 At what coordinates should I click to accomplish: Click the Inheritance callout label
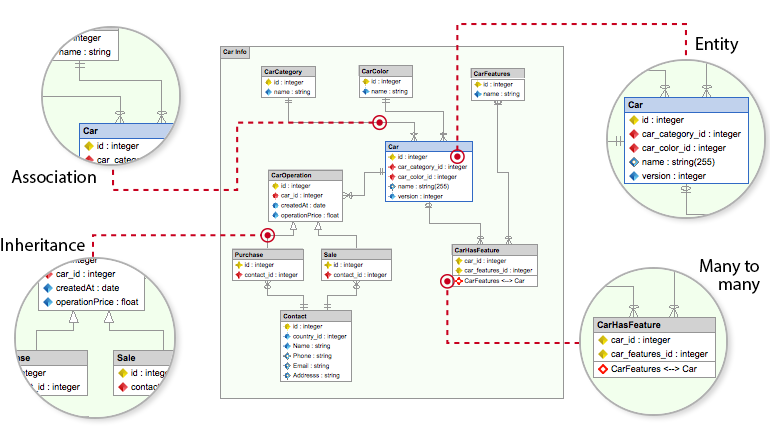[41, 245]
